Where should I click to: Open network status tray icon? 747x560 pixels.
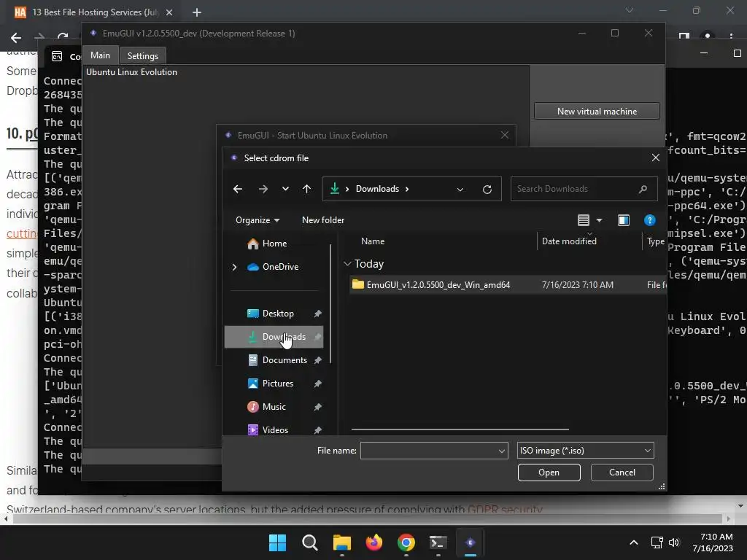(x=657, y=542)
